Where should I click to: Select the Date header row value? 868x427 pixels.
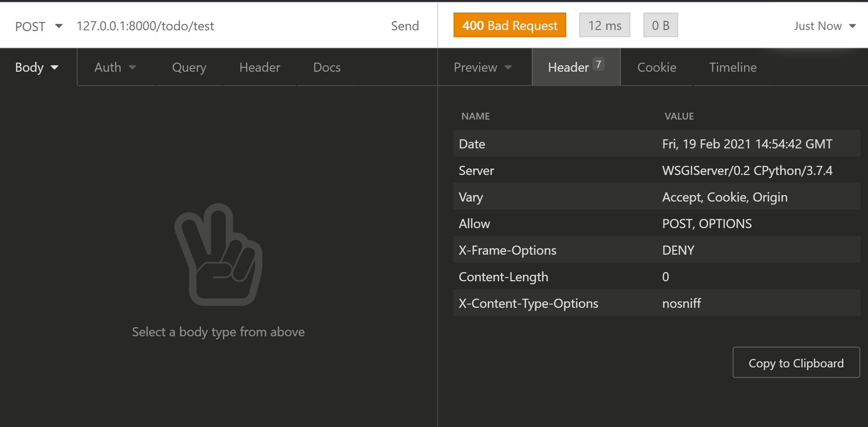pos(747,144)
